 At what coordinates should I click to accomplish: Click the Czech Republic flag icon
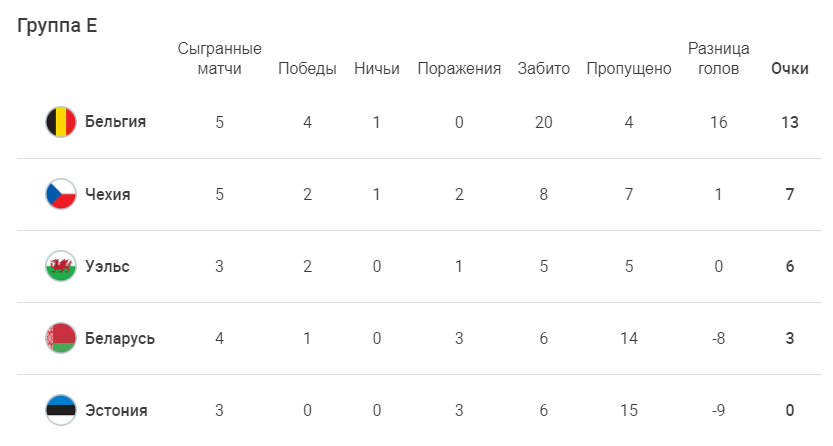point(60,194)
